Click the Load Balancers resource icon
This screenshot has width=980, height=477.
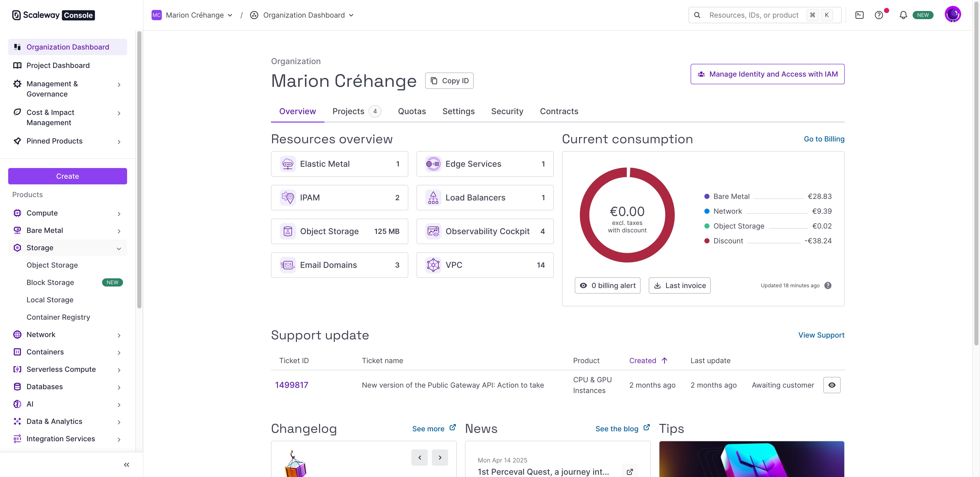(x=433, y=198)
